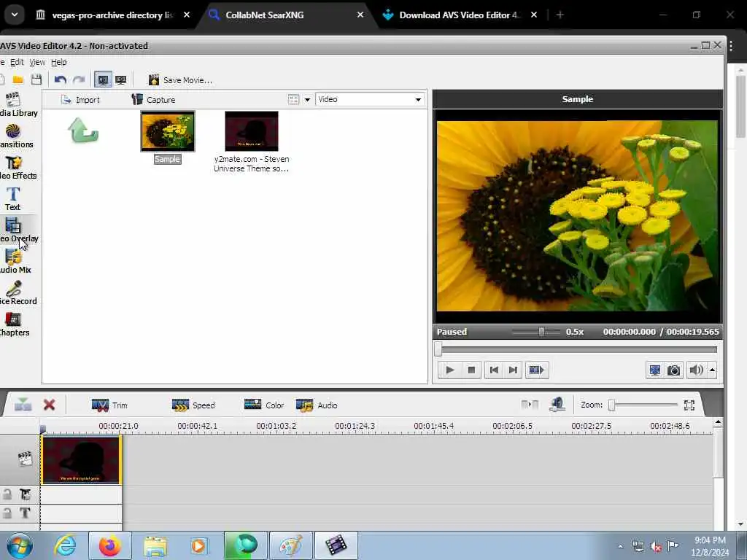Expand the volume slider arrow

[712, 370]
